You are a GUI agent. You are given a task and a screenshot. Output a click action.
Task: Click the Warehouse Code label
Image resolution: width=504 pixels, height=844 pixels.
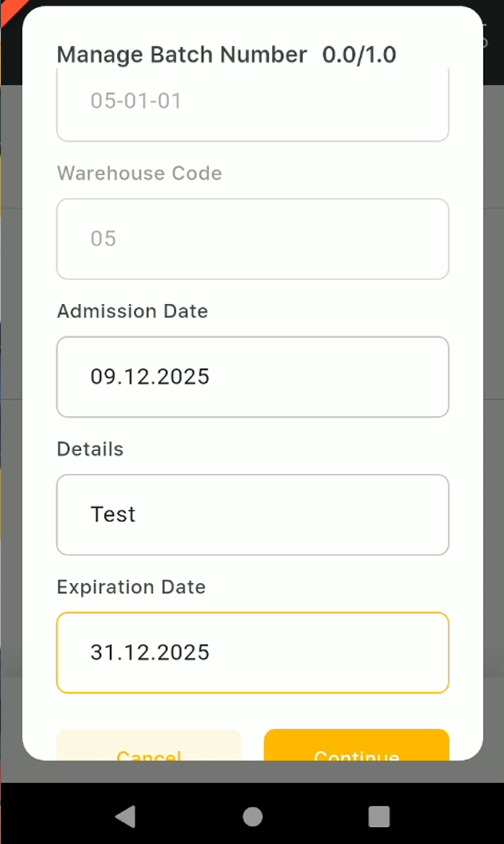[140, 173]
